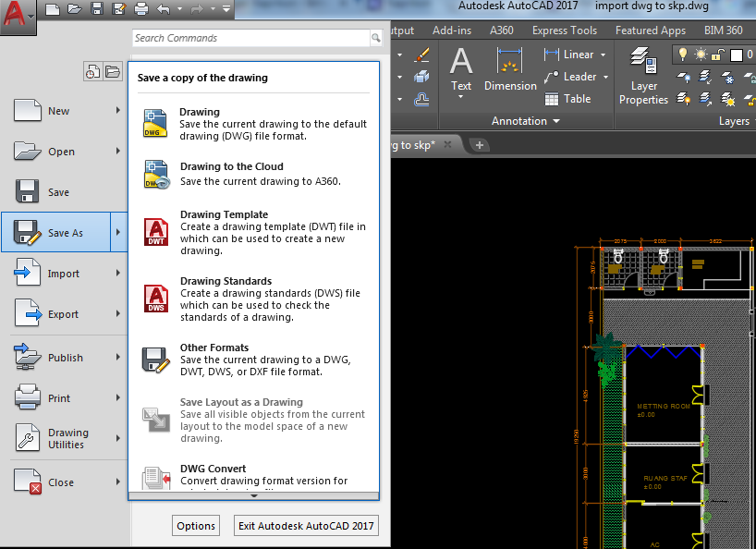The image size is (756, 549).
Task: Open the Linear dimension dropdown arrow
Action: (x=604, y=55)
